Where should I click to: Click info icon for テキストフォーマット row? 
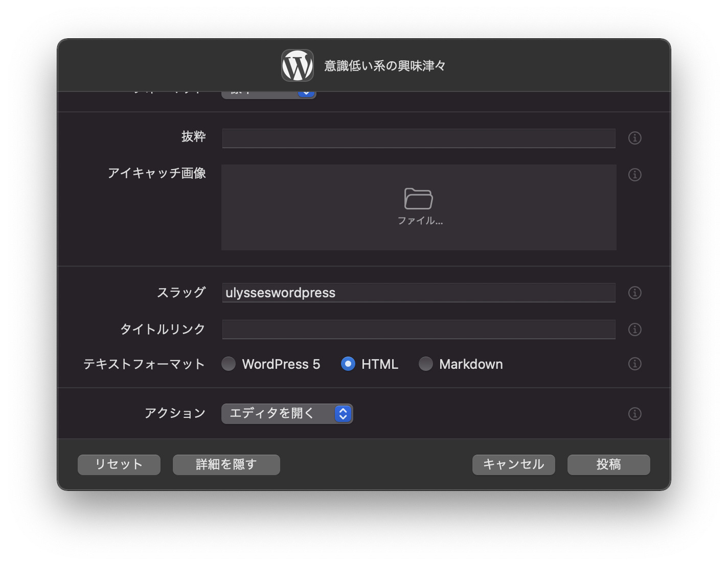(x=634, y=364)
